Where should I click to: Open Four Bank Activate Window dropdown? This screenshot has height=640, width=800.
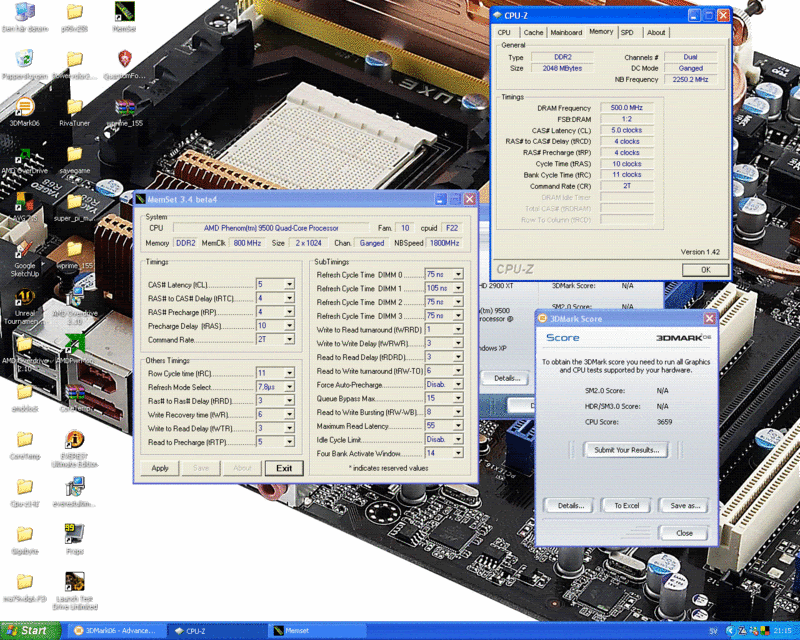458,453
